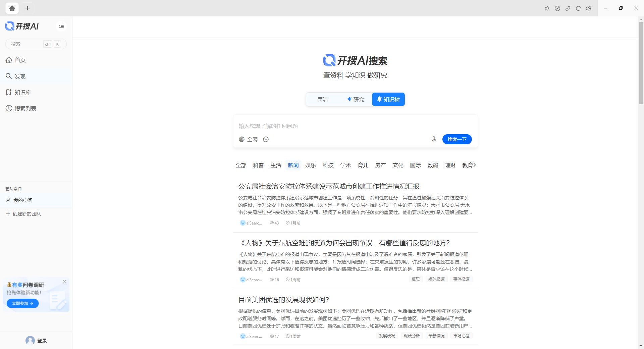Activate the microphone voice input icon
This screenshot has height=349, width=644.
click(434, 139)
